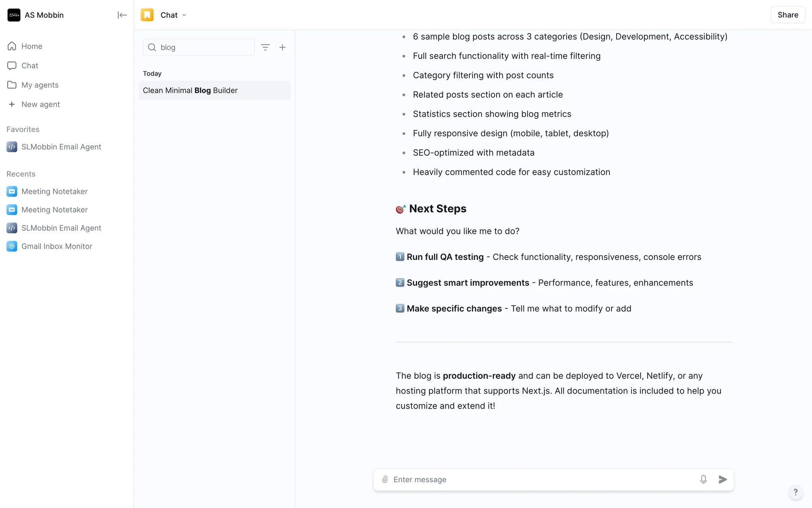This screenshot has width=812, height=508.
Task: Click the microphone voice input icon
Action: point(703,479)
